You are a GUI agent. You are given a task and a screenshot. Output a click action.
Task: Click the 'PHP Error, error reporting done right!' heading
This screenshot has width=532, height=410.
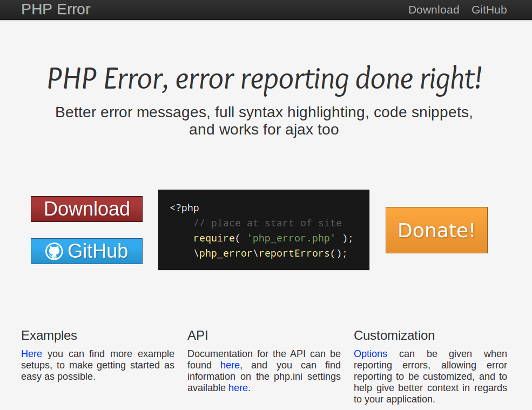[x=264, y=80]
